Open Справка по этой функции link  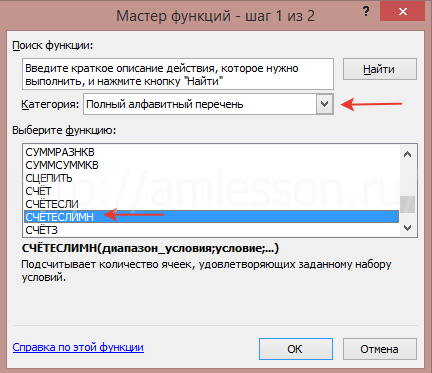pyautogui.click(x=78, y=347)
